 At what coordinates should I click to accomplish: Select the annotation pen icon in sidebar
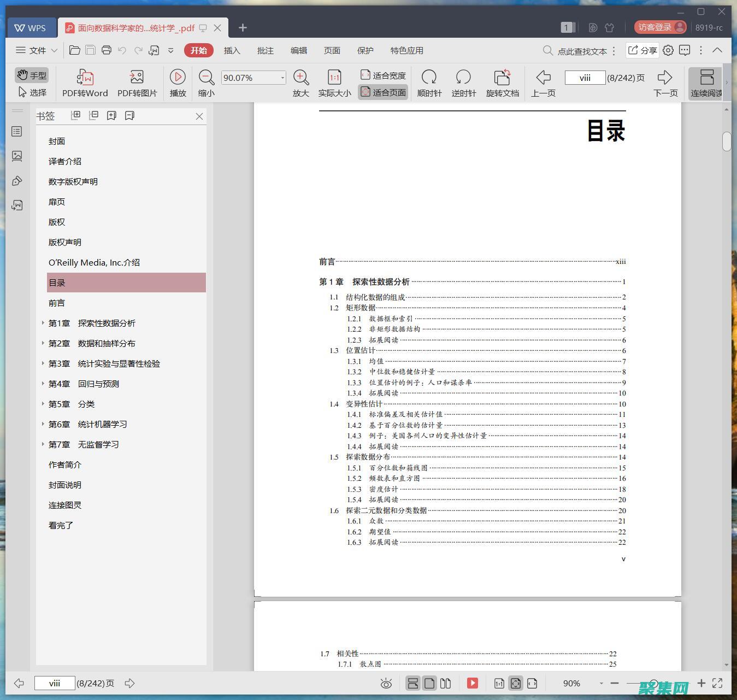pos(16,180)
